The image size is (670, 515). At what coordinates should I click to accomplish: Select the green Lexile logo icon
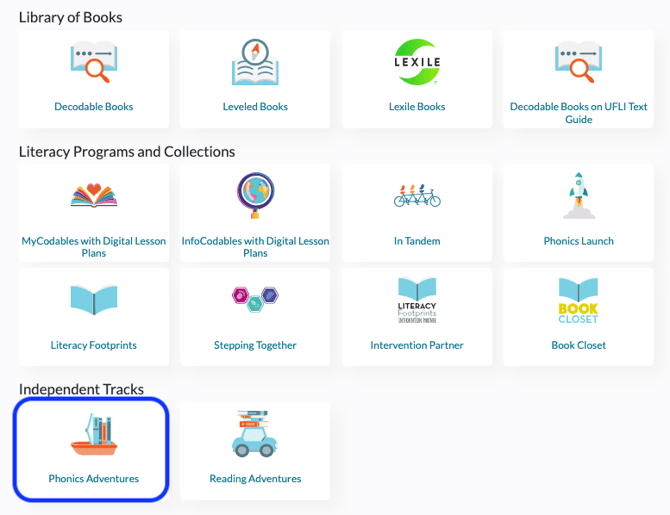coord(416,62)
